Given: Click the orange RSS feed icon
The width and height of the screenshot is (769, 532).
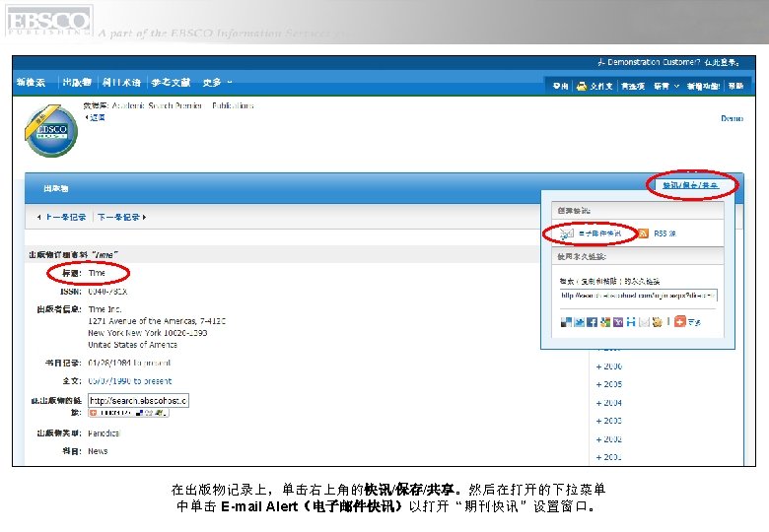Looking at the screenshot, I should (643, 233).
